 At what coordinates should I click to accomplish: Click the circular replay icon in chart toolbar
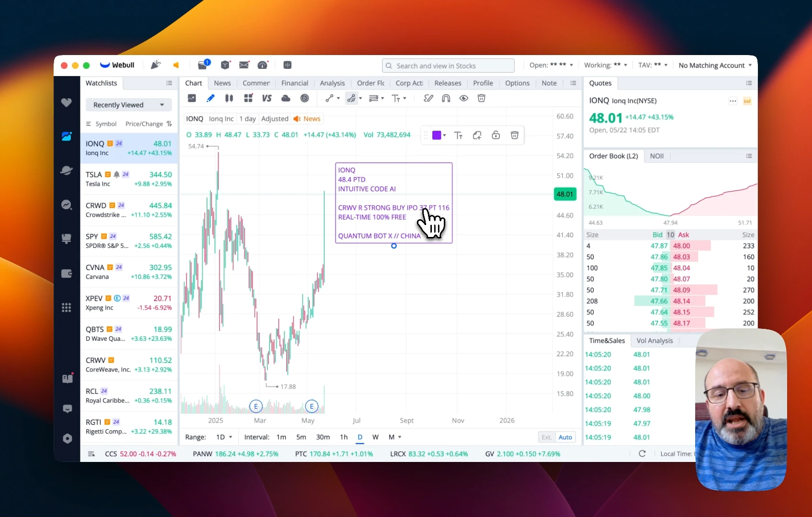point(304,98)
